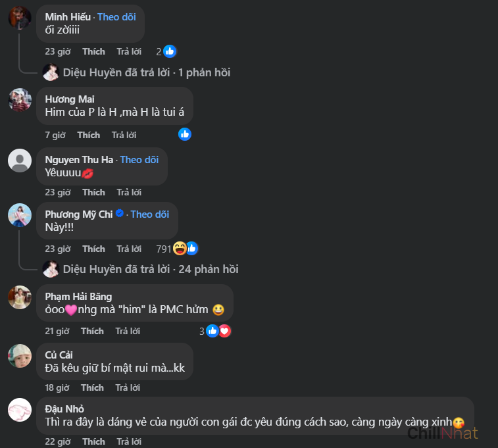The height and width of the screenshot is (448, 498).
Task: Open Đậu Nhỏ's profile name link
Action: (x=64, y=409)
